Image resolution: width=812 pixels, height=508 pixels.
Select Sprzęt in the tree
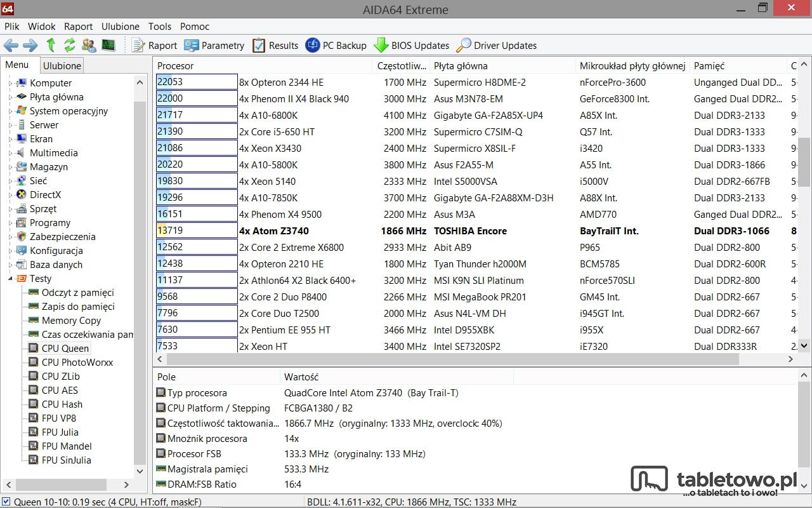[x=43, y=209]
